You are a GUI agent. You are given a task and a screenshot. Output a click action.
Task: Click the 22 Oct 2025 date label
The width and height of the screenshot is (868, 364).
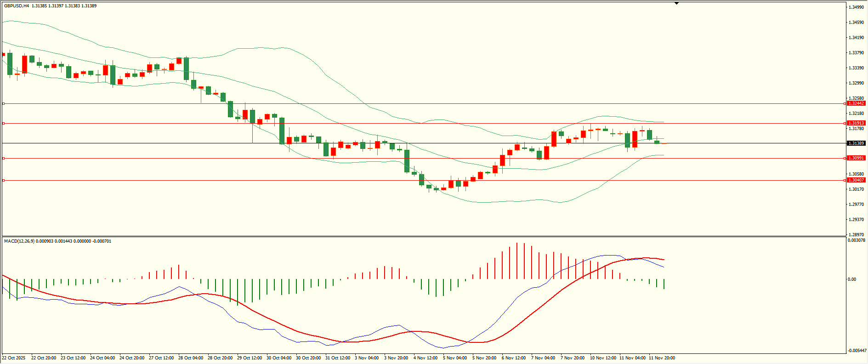14,358
